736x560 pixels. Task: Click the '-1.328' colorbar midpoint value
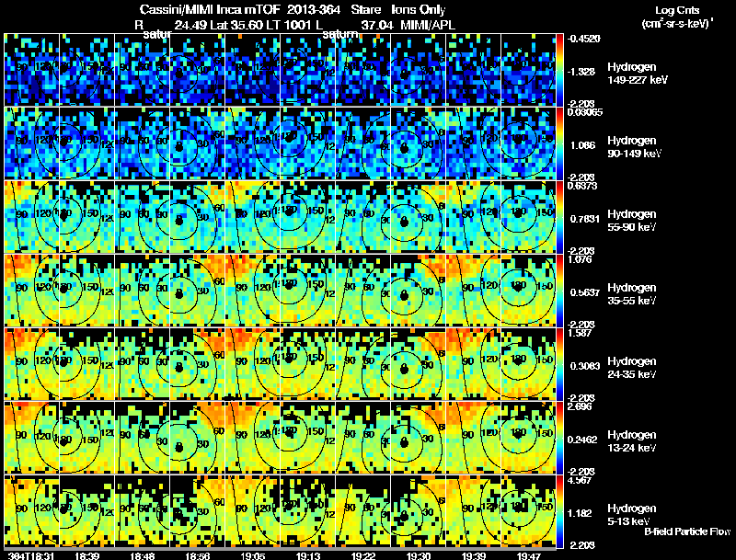tap(582, 72)
